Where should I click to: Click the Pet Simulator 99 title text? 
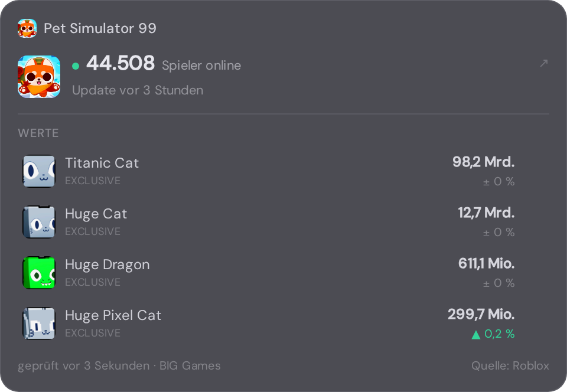(100, 28)
